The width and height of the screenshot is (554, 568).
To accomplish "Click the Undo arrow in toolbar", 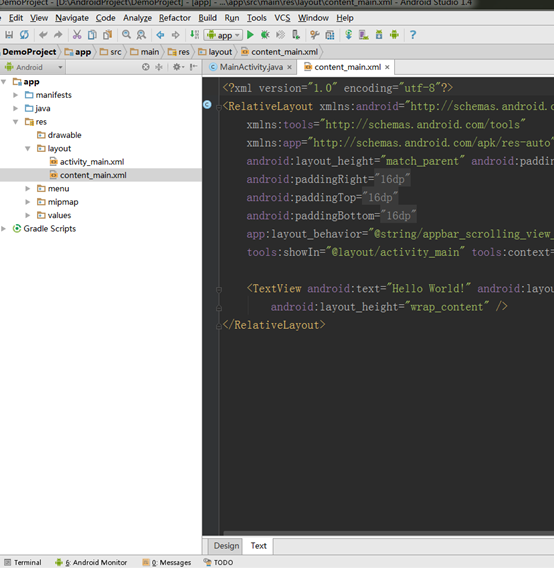I will coord(43,35).
